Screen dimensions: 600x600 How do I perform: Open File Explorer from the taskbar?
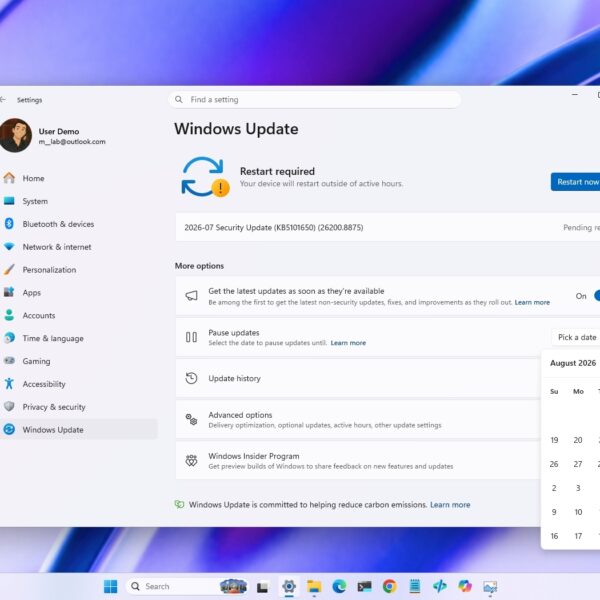click(314, 587)
